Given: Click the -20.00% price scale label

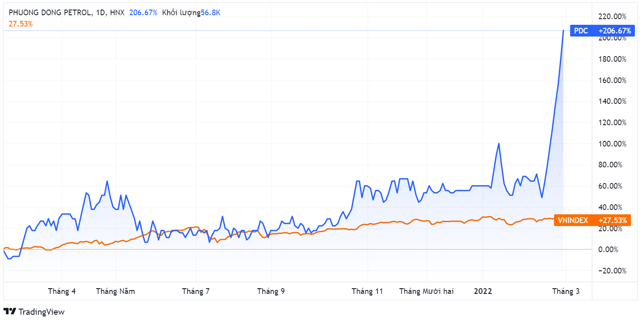Looking at the screenshot, I should tap(612, 271).
